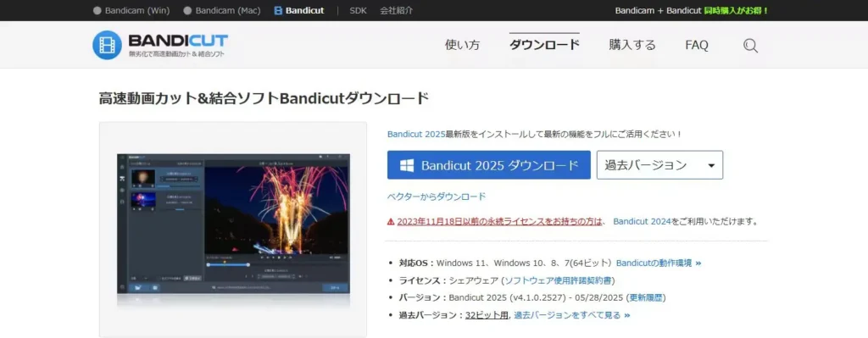
Task: Click the ベクターからダウンロード link
Action: (x=437, y=197)
